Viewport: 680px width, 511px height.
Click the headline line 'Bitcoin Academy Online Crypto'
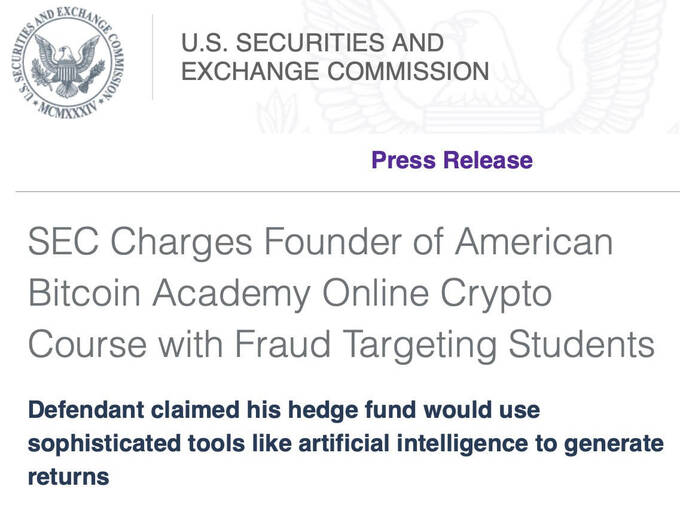(290, 294)
